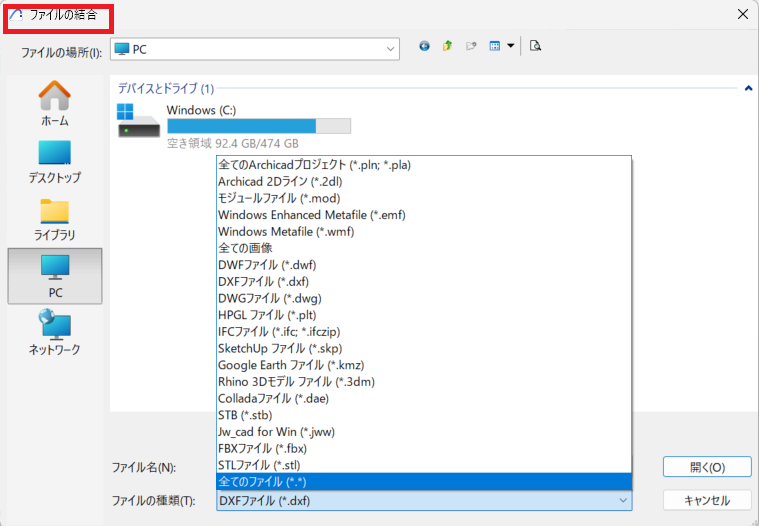Open the ネットワーク location in sidebar
759x526 pixels.
55,333
